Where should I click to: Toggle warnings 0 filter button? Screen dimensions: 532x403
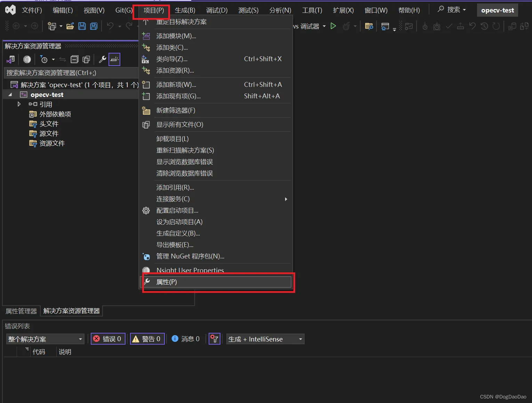tap(147, 339)
